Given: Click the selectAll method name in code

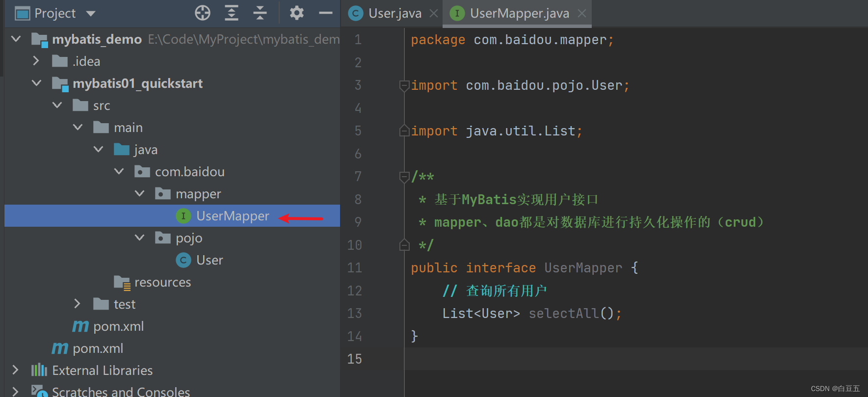Looking at the screenshot, I should (x=564, y=313).
